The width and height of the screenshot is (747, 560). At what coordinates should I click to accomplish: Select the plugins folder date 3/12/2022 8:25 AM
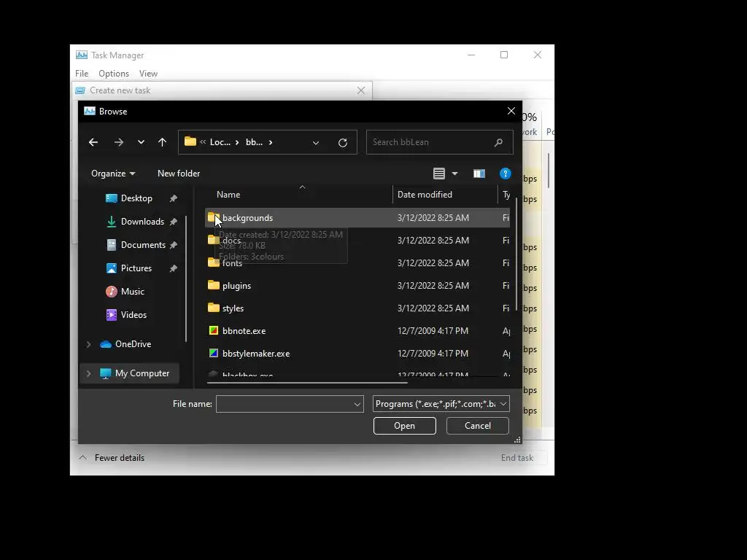click(433, 286)
